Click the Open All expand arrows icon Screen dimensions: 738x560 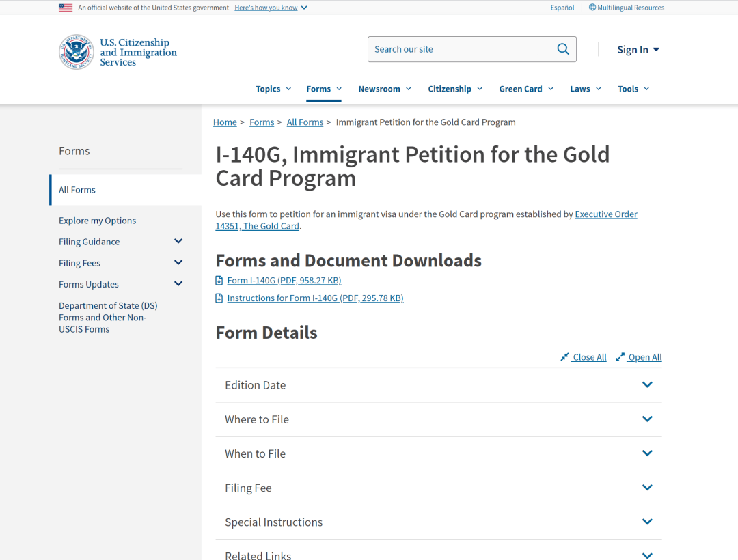[620, 357]
